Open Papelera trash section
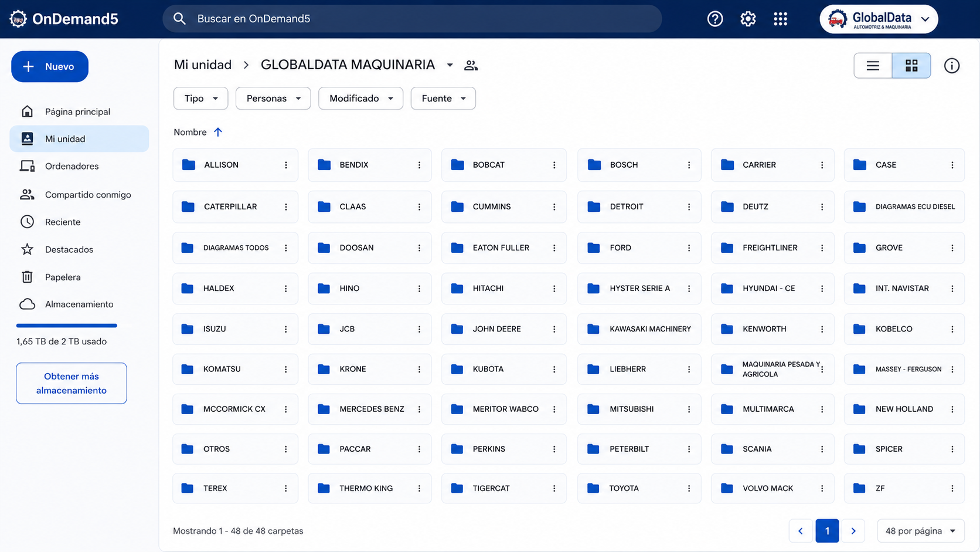Image resolution: width=980 pixels, height=552 pixels. 79,277
